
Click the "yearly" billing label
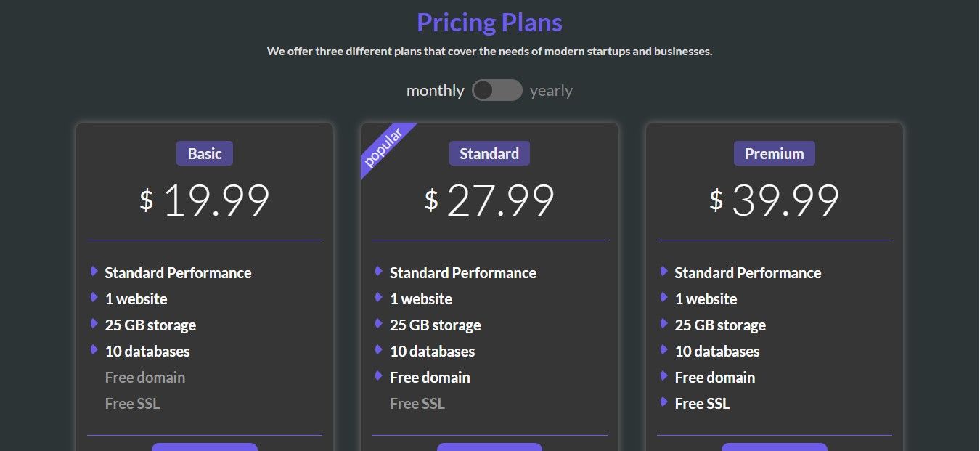tap(551, 91)
